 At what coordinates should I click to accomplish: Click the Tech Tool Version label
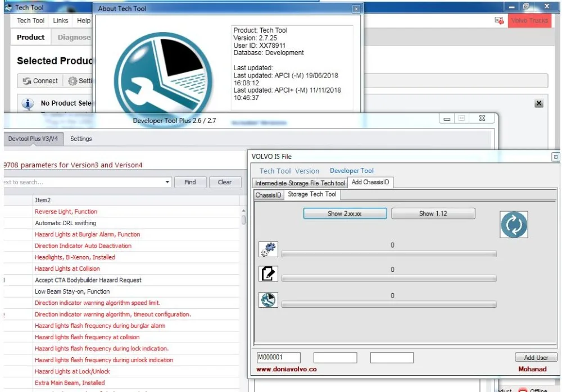[289, 171]
